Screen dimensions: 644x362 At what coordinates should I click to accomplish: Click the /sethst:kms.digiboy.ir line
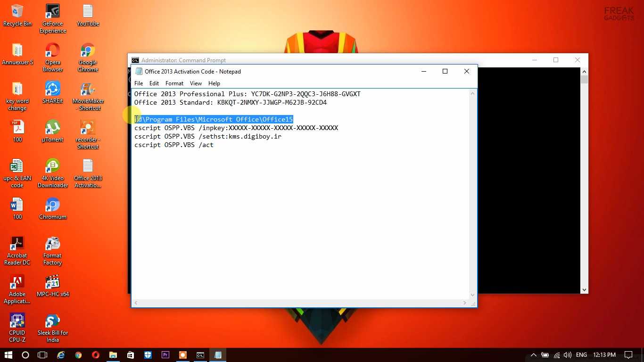pyautogui.click(x=208, y=136)
